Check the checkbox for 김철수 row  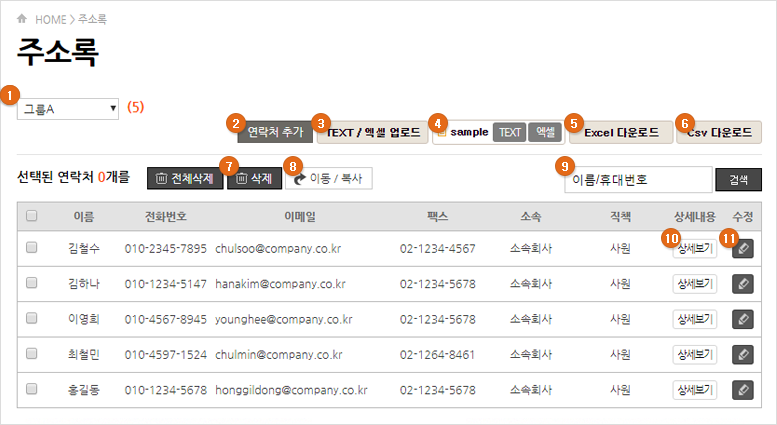click(32, 249)
